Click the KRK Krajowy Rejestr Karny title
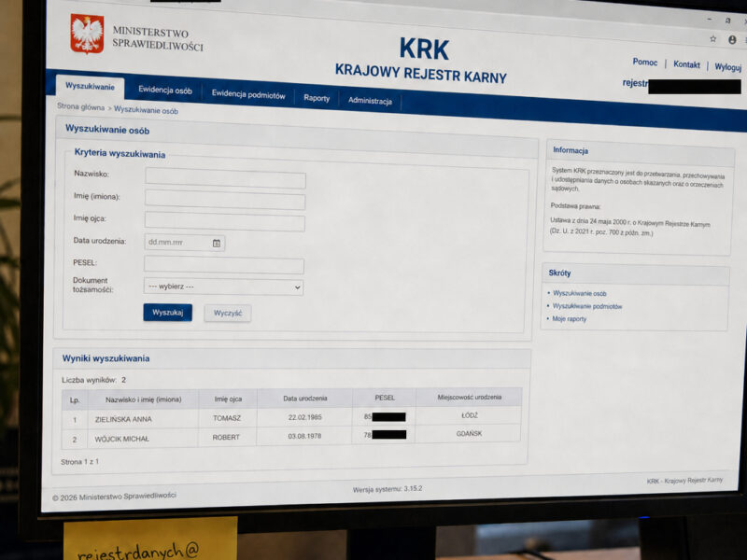This screenshot has height=560, width=747. point(422,62)
